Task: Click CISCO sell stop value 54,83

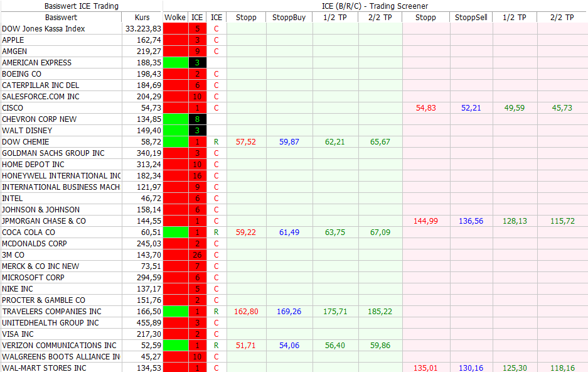Action: click(x=425, y=107)
